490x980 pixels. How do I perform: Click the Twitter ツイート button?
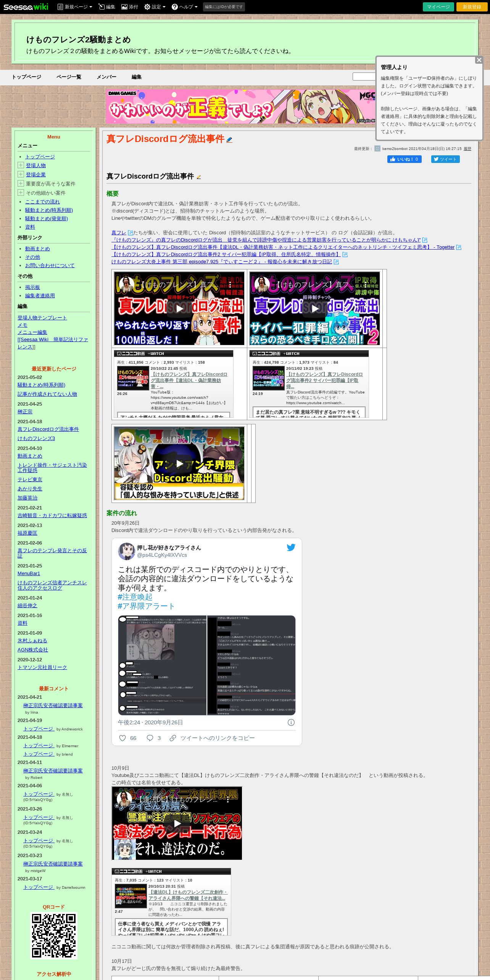click(x=445, y=159)
